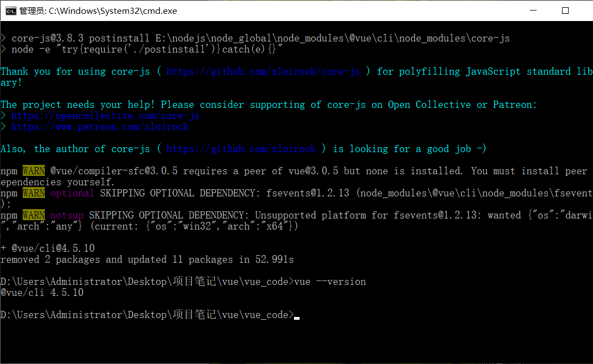Click the magenta 'optional' word
593x364 pixels.
pos(72,193)
